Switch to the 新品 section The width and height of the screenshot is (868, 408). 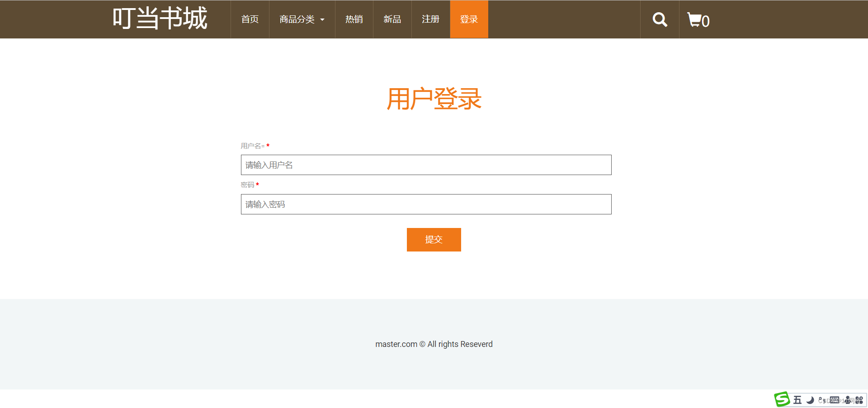(x=392, y=19)
